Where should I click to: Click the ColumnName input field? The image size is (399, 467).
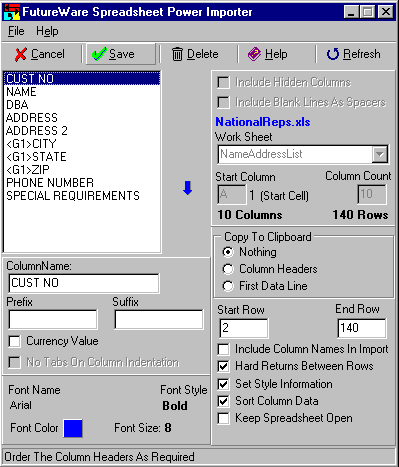(84, 283)
